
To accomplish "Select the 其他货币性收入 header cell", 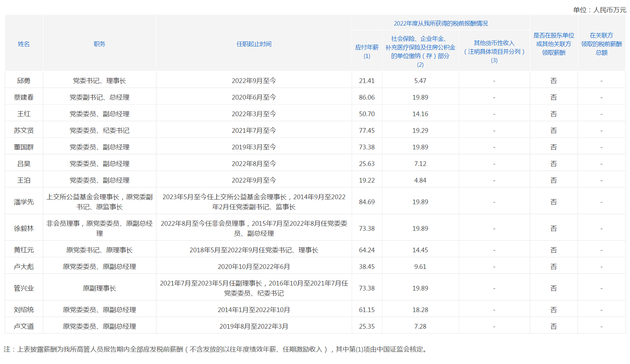I will (x=494, y=52).
